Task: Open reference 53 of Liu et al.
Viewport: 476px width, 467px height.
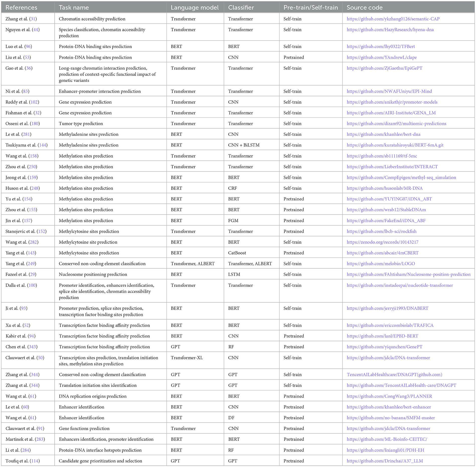Action: (x=27, y=57)
